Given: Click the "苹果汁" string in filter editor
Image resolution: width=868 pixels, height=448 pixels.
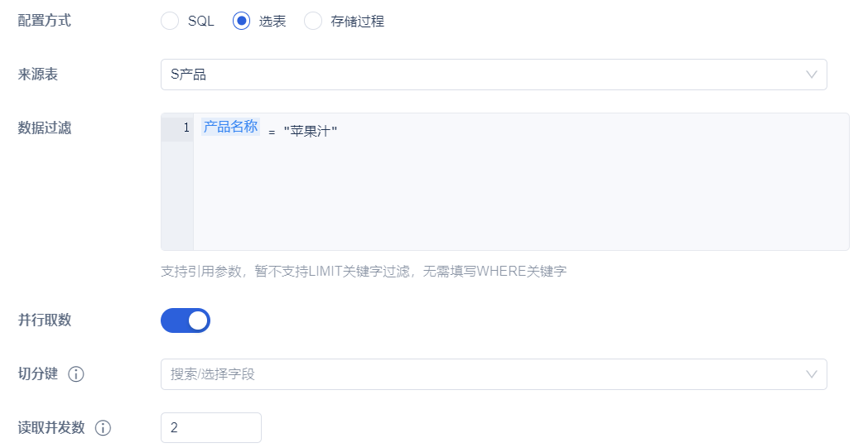Looking at the screenshot, I should [x=311, y=131].
